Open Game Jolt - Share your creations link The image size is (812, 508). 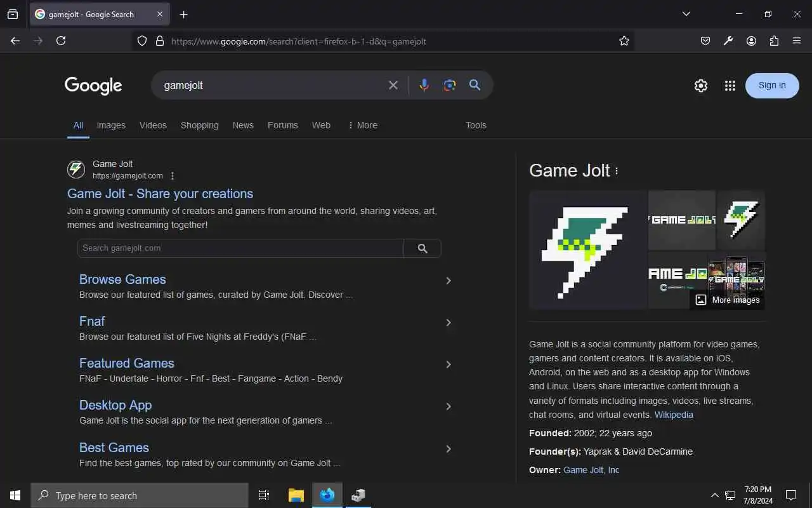[160, 194]
